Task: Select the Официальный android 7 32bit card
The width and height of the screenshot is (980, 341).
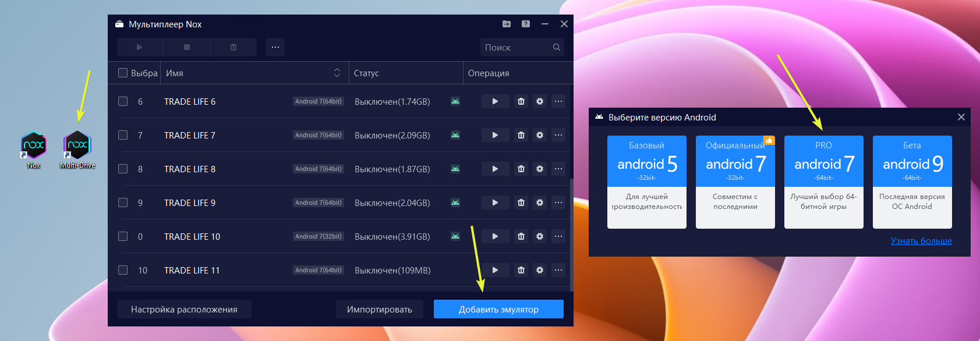Action: [x=735, y=182]
